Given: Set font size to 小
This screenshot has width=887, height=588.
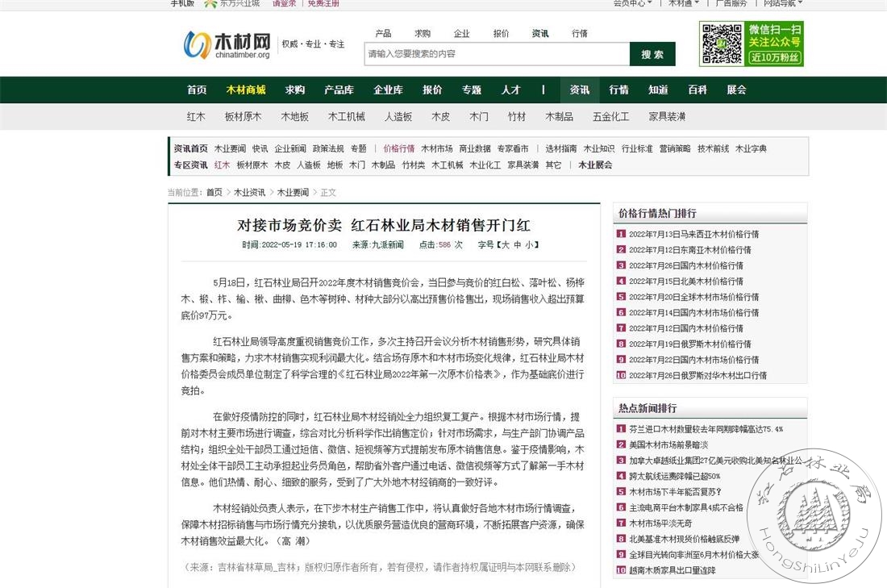Looking at the screenshot, I should point(529,245).
